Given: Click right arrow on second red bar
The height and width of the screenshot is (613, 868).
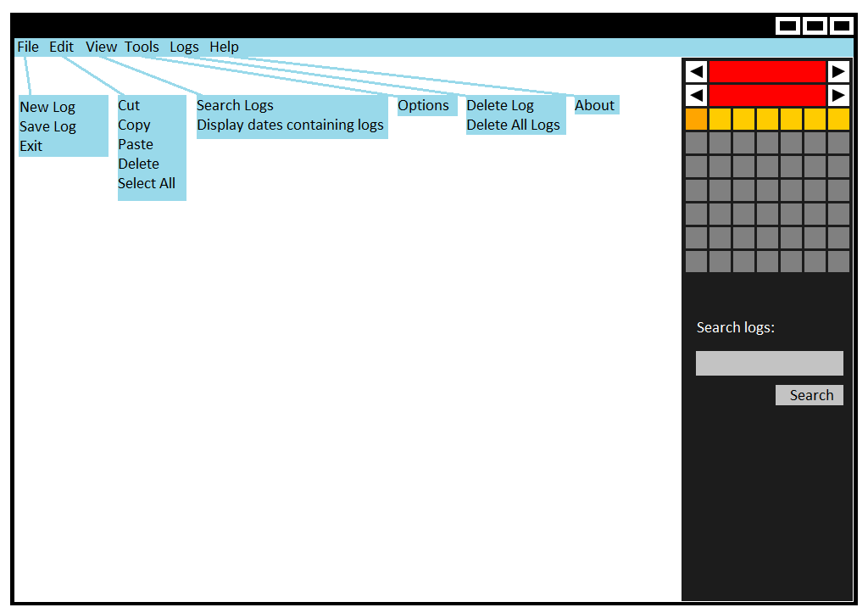Looking at the screenshot, I should point(838,95).
